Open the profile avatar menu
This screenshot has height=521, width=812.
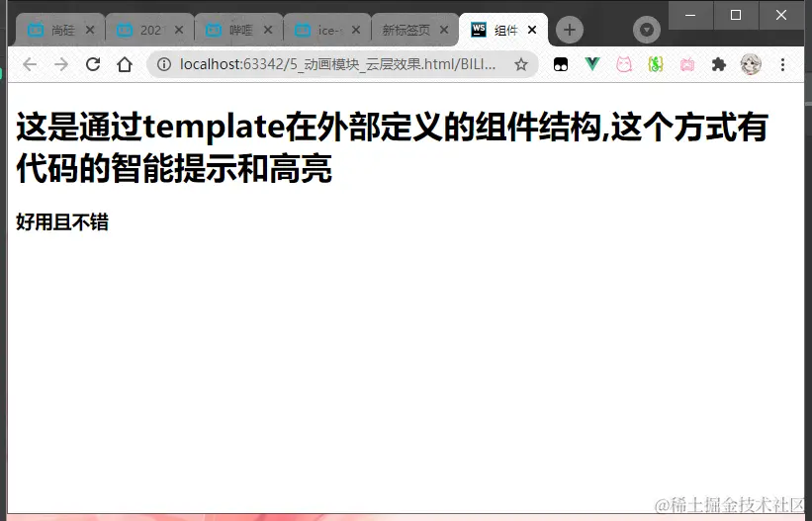coord(751,64)
